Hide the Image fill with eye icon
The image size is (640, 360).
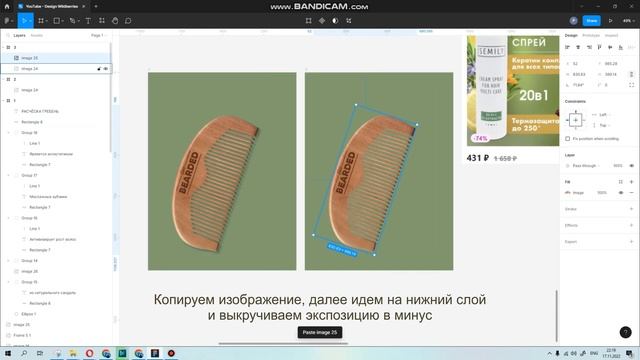(621, 192)
